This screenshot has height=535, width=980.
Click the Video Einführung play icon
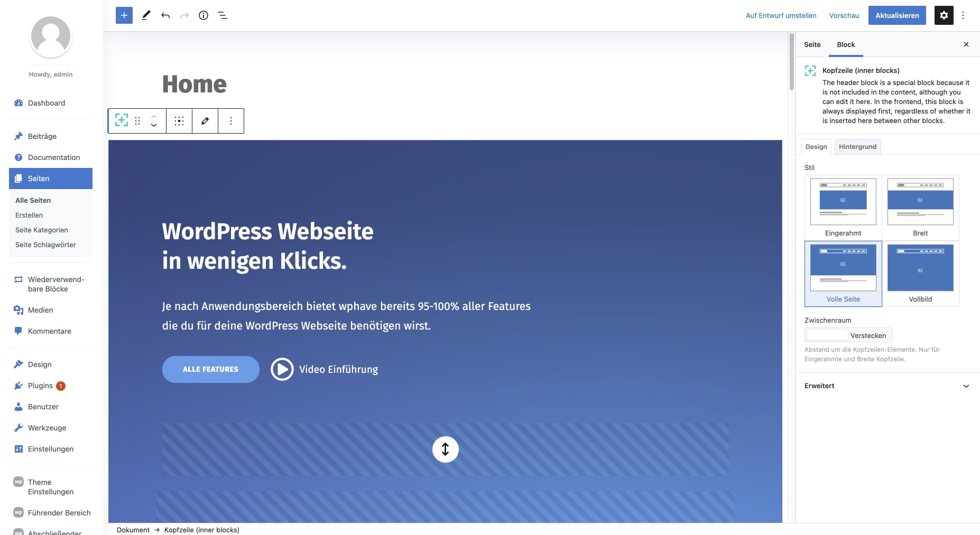282,369
